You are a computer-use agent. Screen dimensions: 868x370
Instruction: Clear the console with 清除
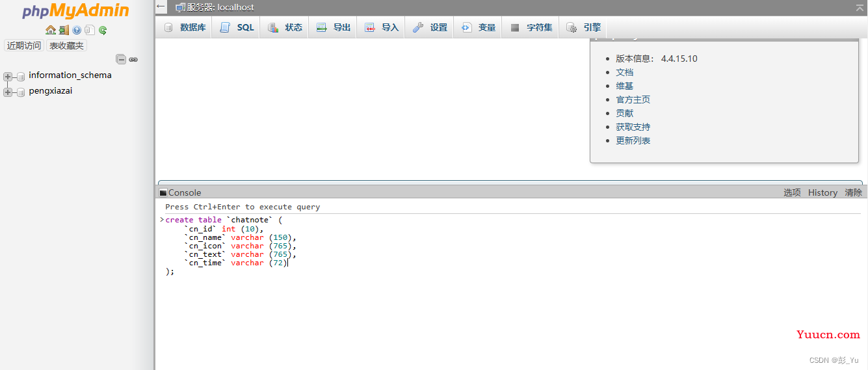854,192
